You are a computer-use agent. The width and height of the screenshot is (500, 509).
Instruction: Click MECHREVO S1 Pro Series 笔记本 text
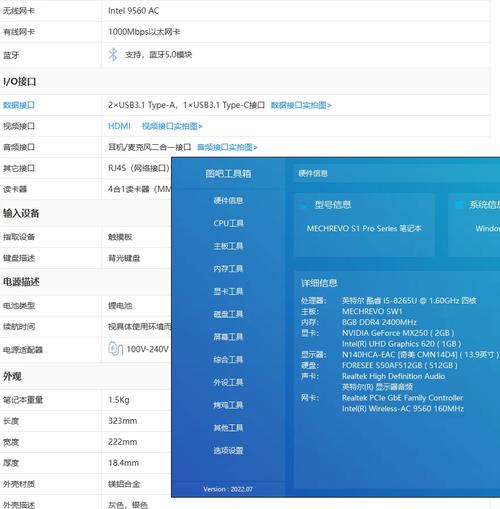pyautogui.click(x=364, y=228)
